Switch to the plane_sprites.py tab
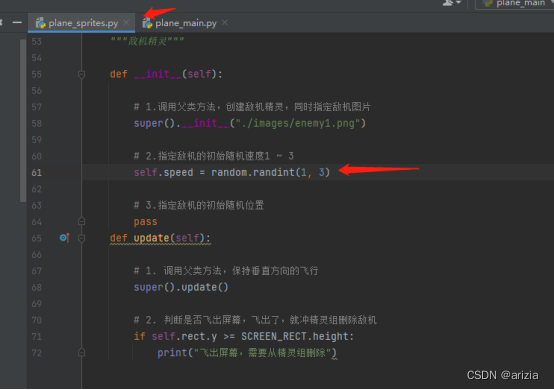 pyautogui.click(x=81, y=23)
